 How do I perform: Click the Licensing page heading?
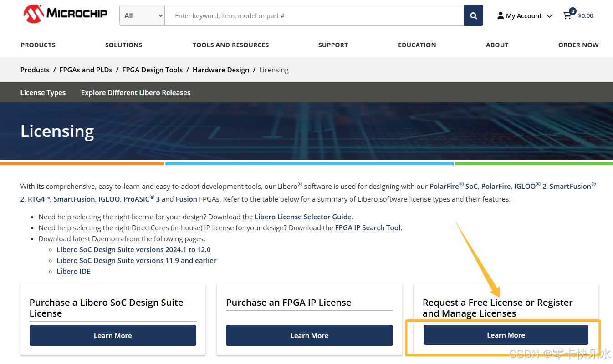tap(57, 131)
